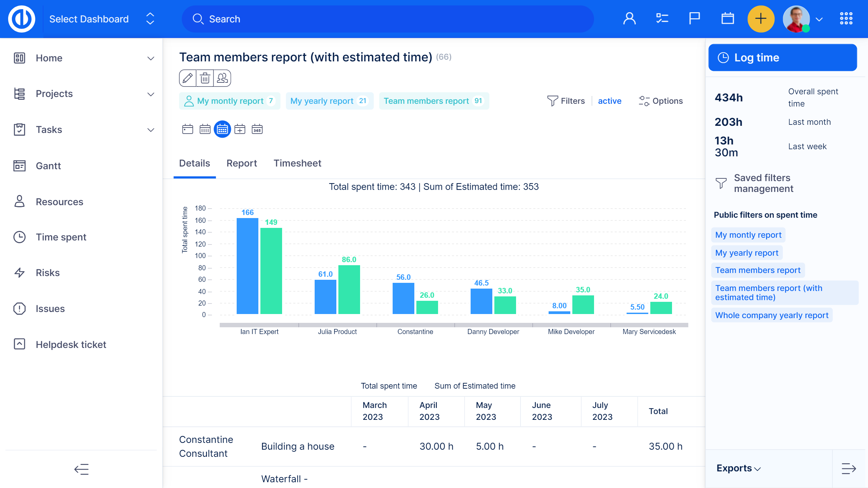Open the calendar icon in top bar
The image size is (868, 488).
tap(727, 19)
